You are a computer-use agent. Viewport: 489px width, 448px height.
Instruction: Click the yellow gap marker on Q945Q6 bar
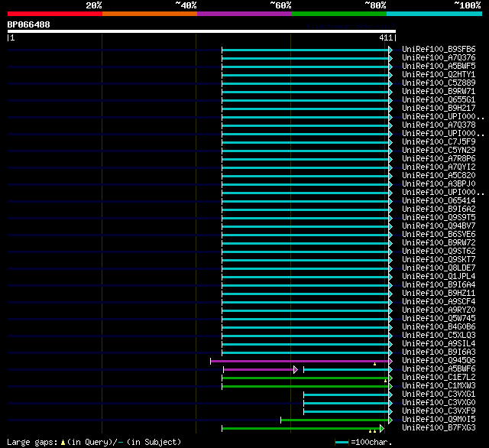374,364
